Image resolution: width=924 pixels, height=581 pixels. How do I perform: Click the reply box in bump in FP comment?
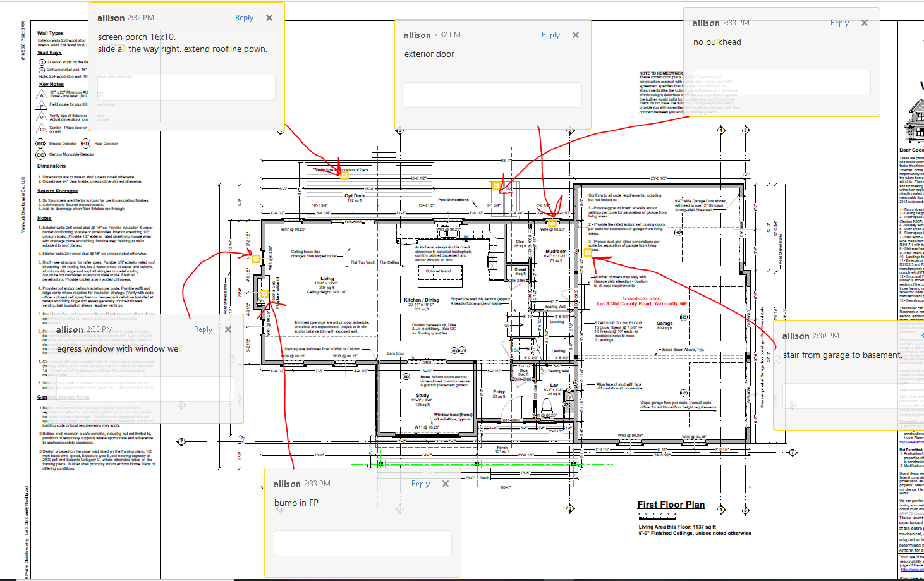pyautogui.click(x=362, y=544)
